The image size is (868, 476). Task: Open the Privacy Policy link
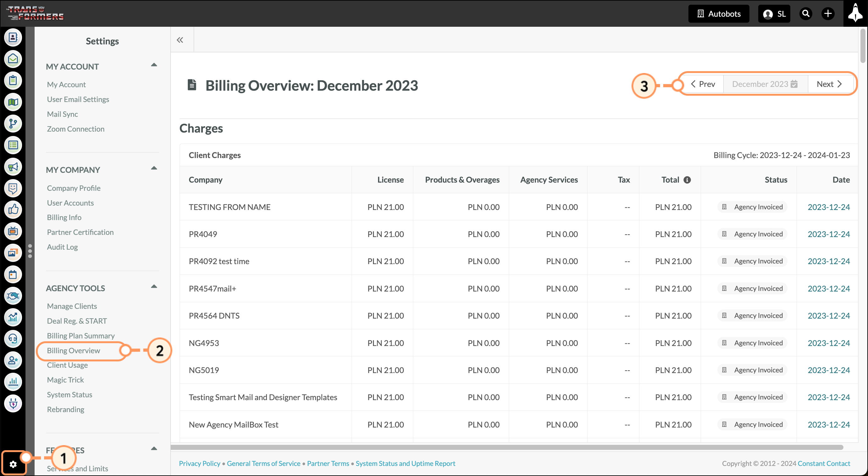[x=199, y=463]
